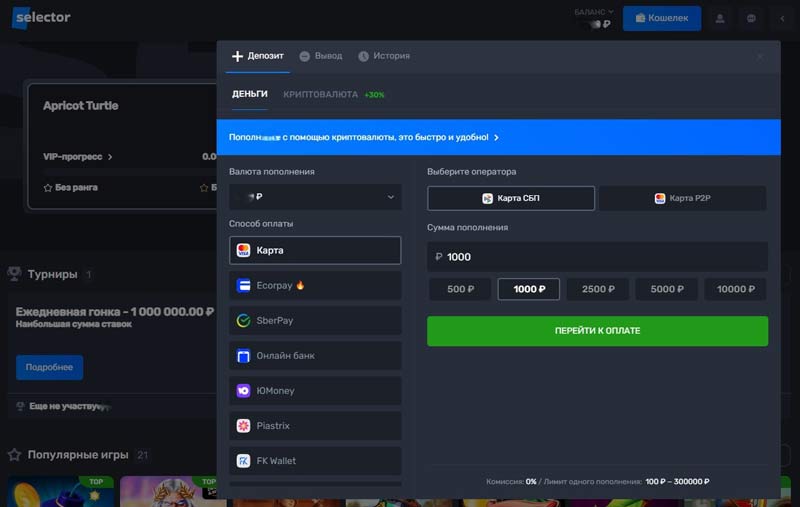Choose Piastrix payment method
Viewport: 800px width, 507px height.
point(314,426)
